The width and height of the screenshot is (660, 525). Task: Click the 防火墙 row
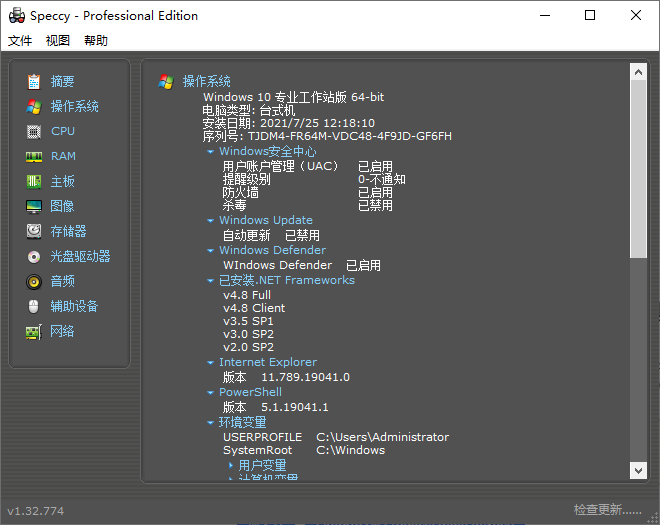click(x=308, y=192)
